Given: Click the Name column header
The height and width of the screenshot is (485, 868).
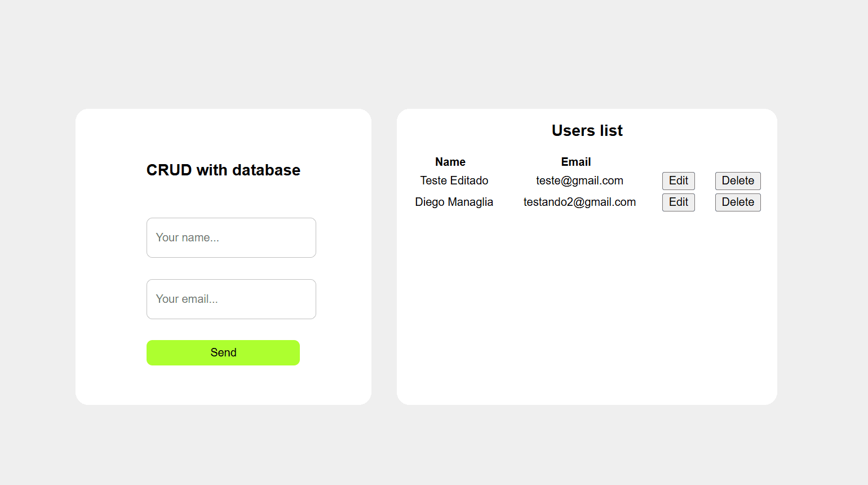Looking at the screenshot, I should 450,161.
